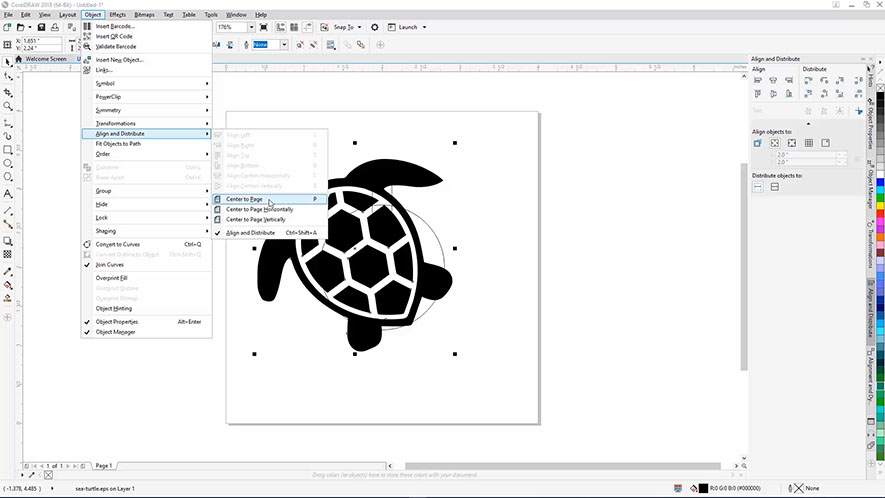Select Distribute objects to Page extent icon
Viewport: 885px width, 498px height.
[x=775, y=187]
